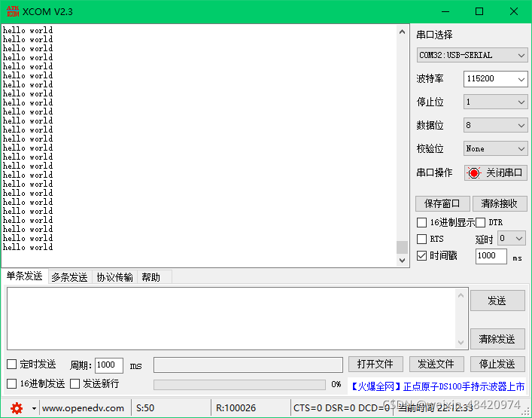Click the send area scroll down arrow
The width and height of the screenshot is (532, 418).
[x=461, y=342]
